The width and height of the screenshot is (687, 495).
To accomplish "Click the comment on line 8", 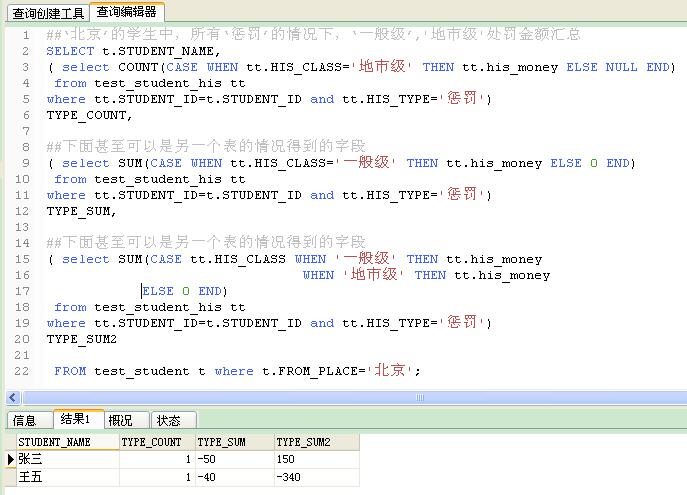I will (x=206, y=146).
